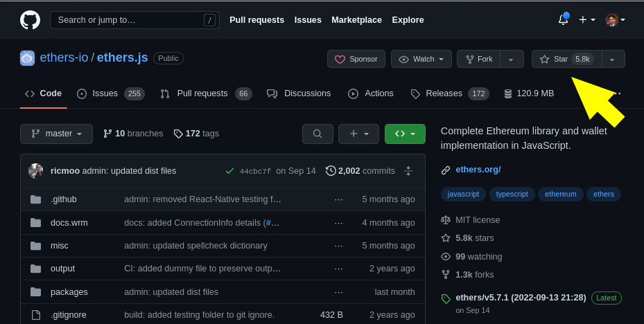Open ethers.js repository name link
The width and height of the screenshot is (644, 324).
pos(123,58)
